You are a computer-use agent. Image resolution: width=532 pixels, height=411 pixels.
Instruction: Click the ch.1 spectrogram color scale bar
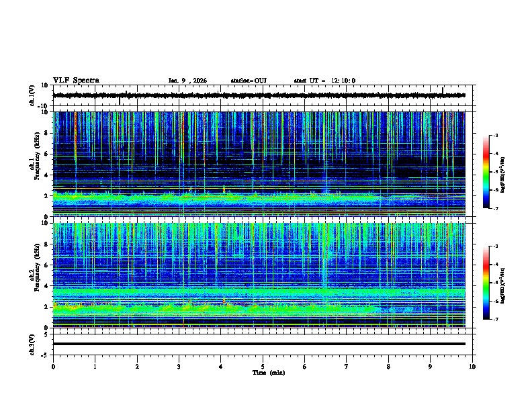click(486, 172)
